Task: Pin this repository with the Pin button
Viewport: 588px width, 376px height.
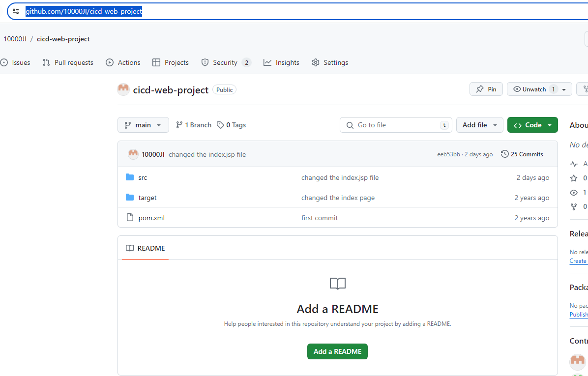Action: pyautogui.click(x=486, y=89)
